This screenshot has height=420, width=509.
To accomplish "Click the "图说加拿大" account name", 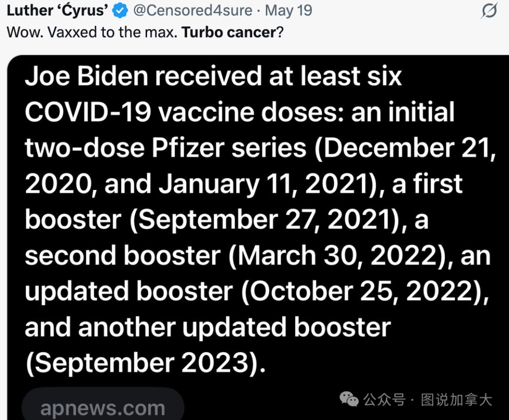I will coord(456,400).
